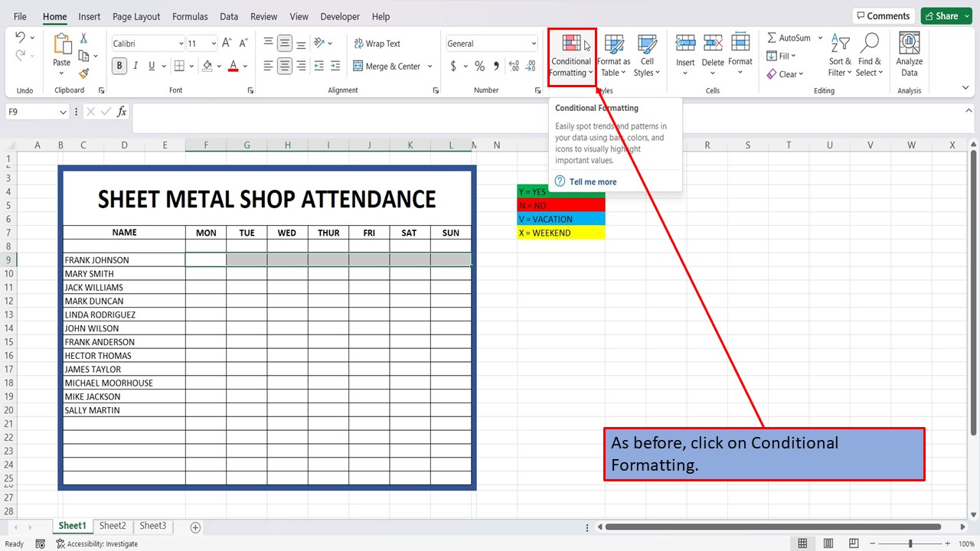This screenshot has width=980, height=551.
Task: Click the Fill Color bucket icon
Action: click(x=207, y=67)
